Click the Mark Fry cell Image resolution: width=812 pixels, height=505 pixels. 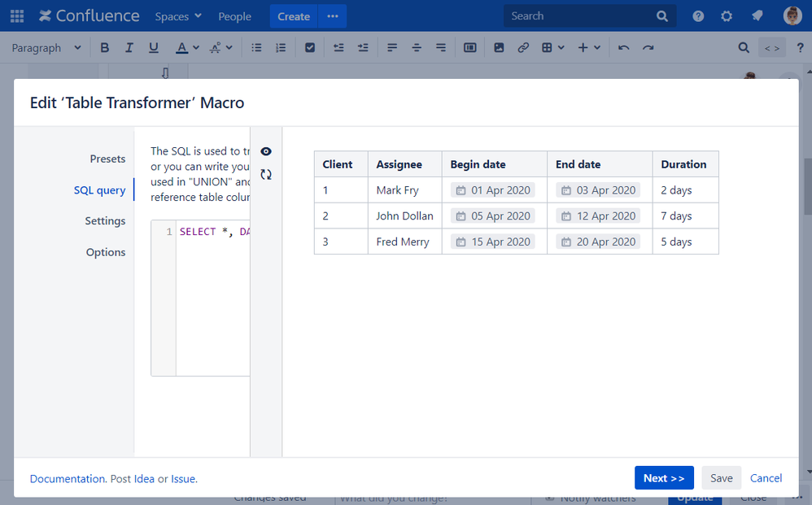tap(405, 190)
